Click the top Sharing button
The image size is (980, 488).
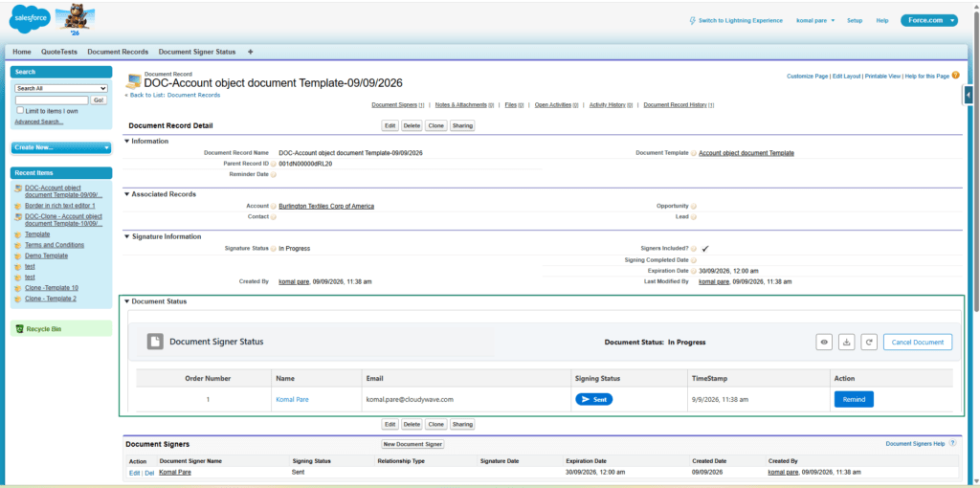[x=462, y=125]
